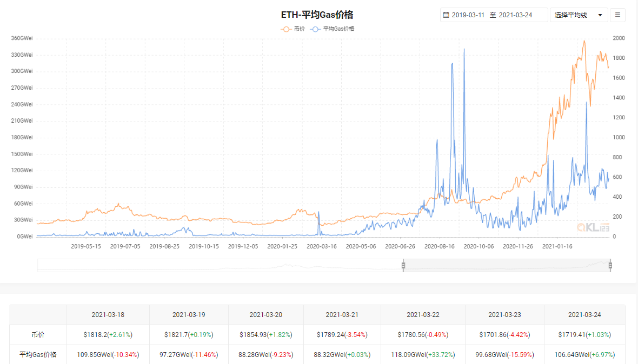Click the $1854.93 price cell
638x364 pixels.
click(x=265, y=335)
